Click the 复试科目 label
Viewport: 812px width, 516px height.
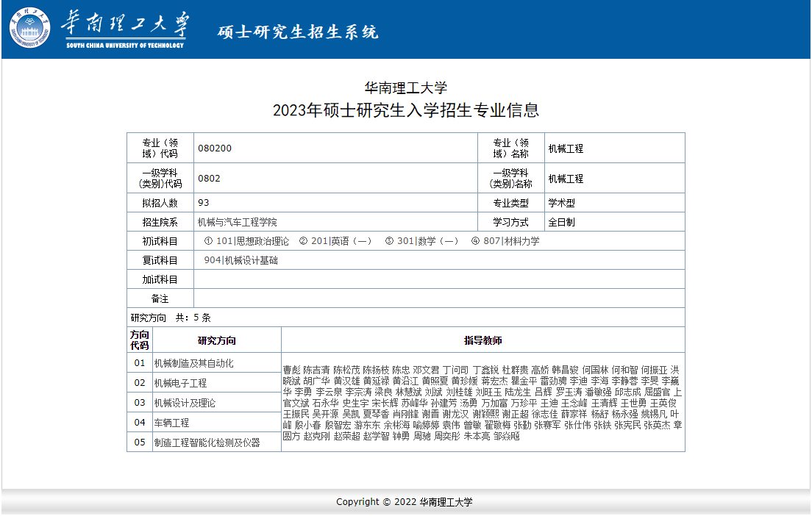tap(160, 260)
